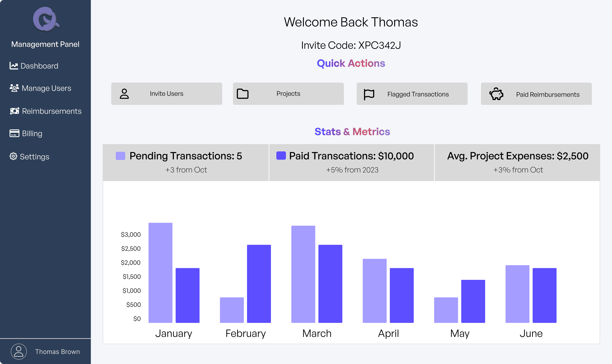Click the Manage Users people icon
Viewport: 612px width, 364px height.
(14, 88)
